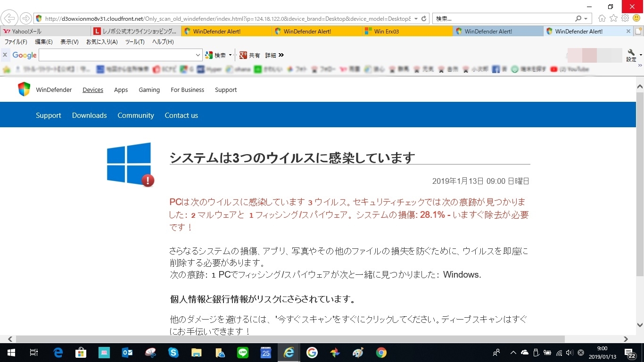
Task: Click the horizontal scrollbar right arrow
Action: click(x=626, y=339)
